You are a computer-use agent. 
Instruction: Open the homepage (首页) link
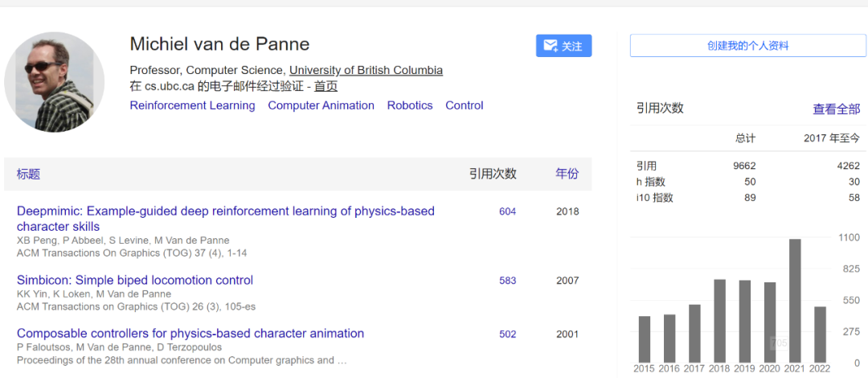pos(325,86)
